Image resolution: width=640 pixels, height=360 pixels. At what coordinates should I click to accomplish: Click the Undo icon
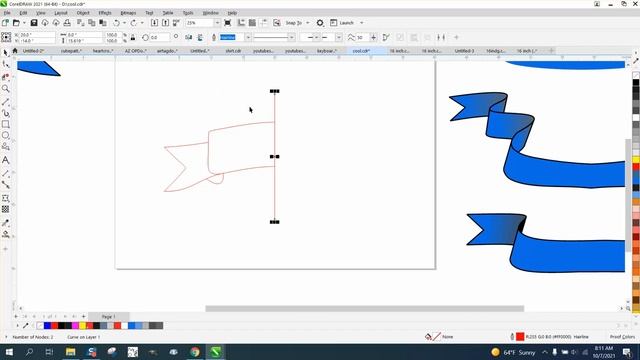tap(116, 23)
